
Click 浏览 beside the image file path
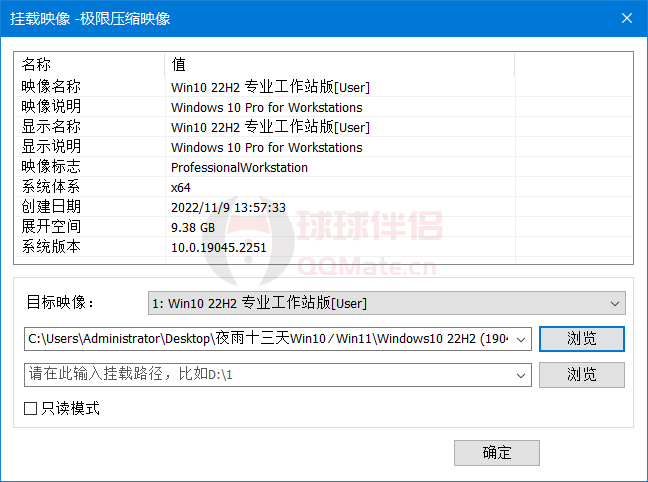click(x=581, y=339)
